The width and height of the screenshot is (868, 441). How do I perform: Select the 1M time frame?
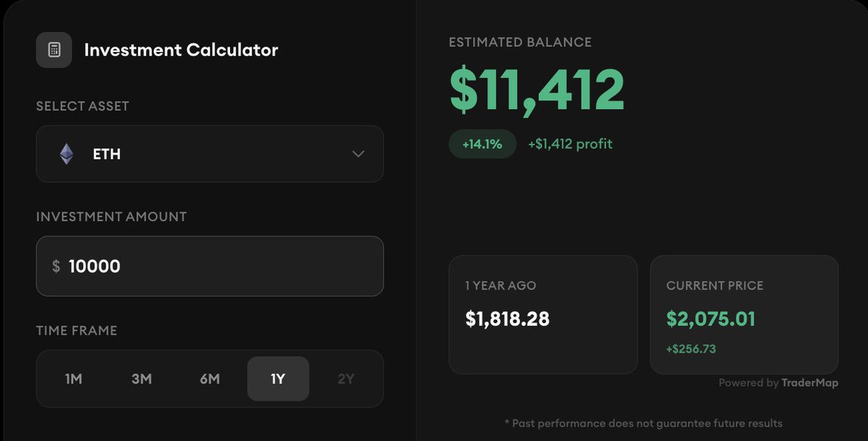coord(74,379)
